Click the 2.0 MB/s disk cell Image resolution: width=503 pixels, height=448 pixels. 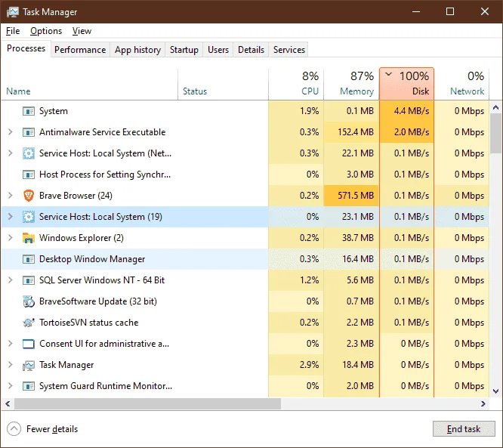[x=407, y=132]
